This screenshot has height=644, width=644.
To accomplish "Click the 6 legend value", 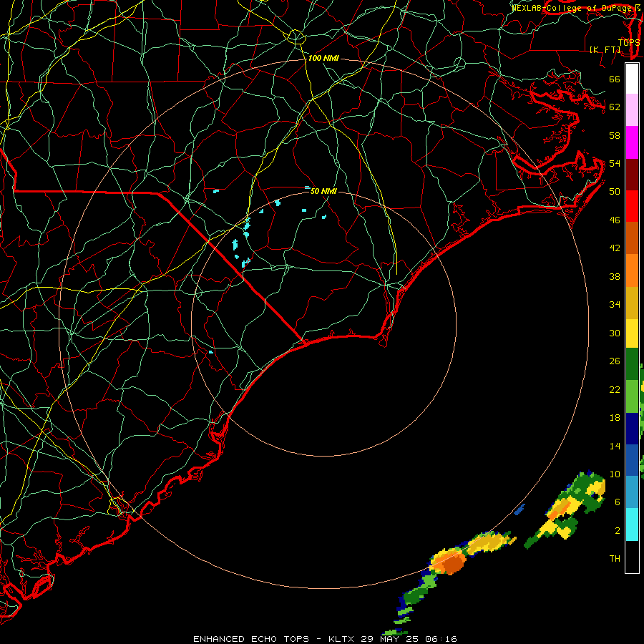I will click(x=617, y=502).
